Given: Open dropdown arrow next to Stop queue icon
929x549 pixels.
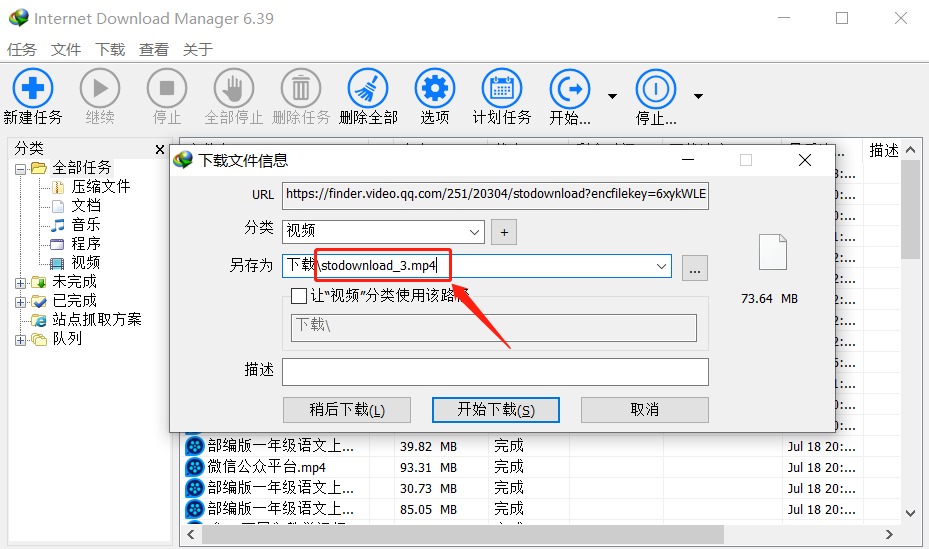Looking at the screenshot, I should coord(698,96).
